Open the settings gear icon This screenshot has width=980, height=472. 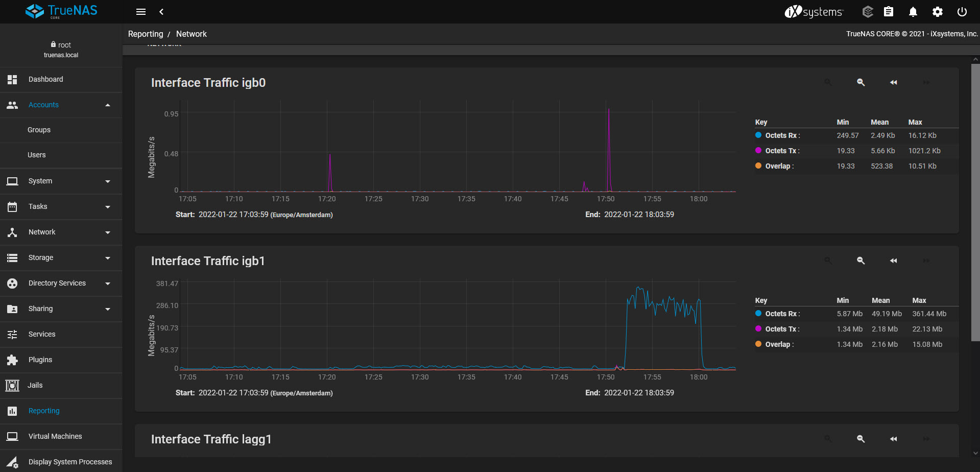point(938,12)
